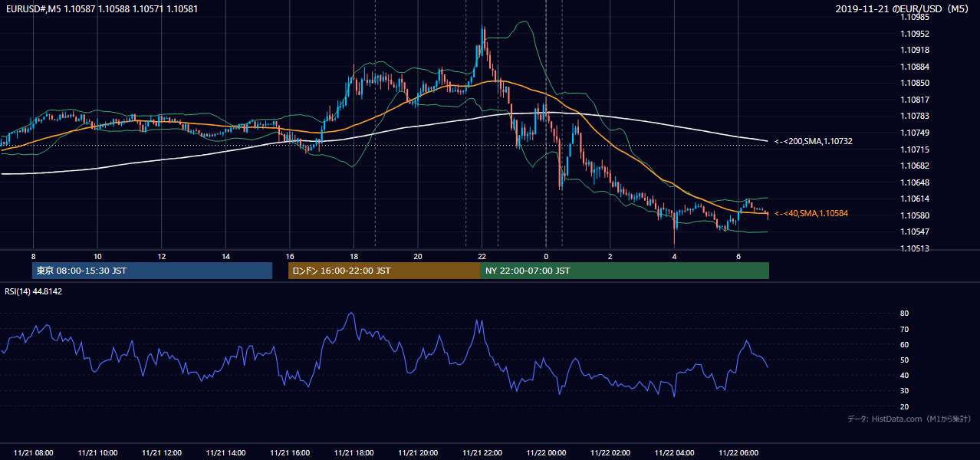Click price level 1.10985 on the price axis
980x460 pixels.
pos(914,17)
